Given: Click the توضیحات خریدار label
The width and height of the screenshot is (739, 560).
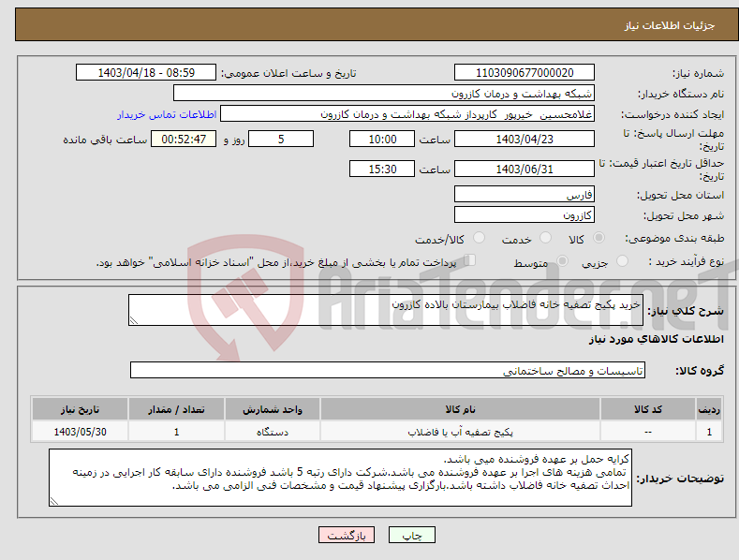Looking at the screenshot, I should click(x=681, y=479).
